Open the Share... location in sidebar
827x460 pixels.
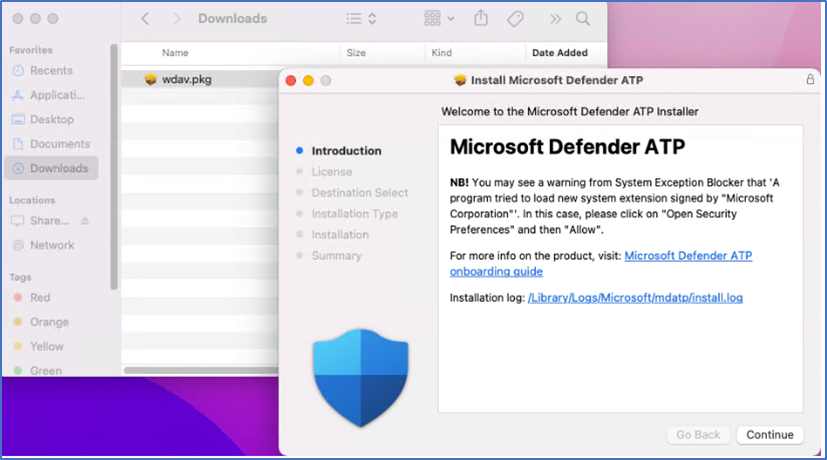(49, 221)
